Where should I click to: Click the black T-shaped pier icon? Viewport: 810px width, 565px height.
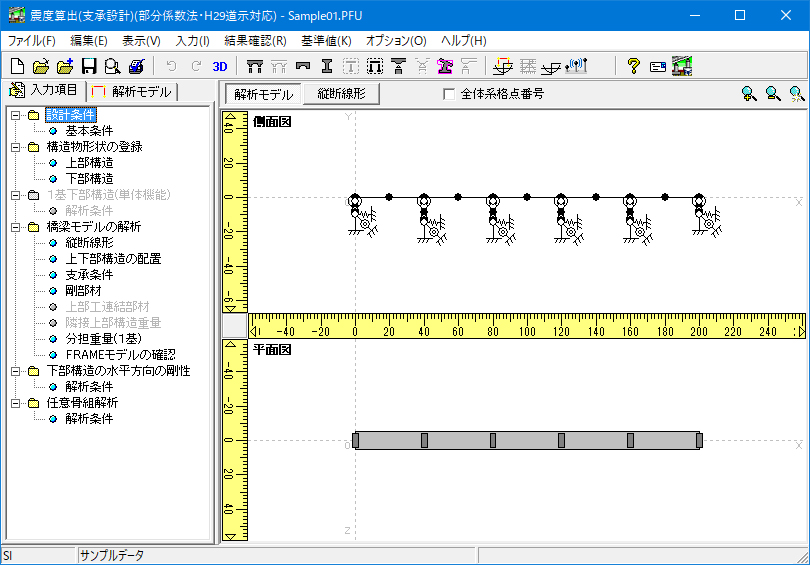pyautogui.click(x=398, y=66)
